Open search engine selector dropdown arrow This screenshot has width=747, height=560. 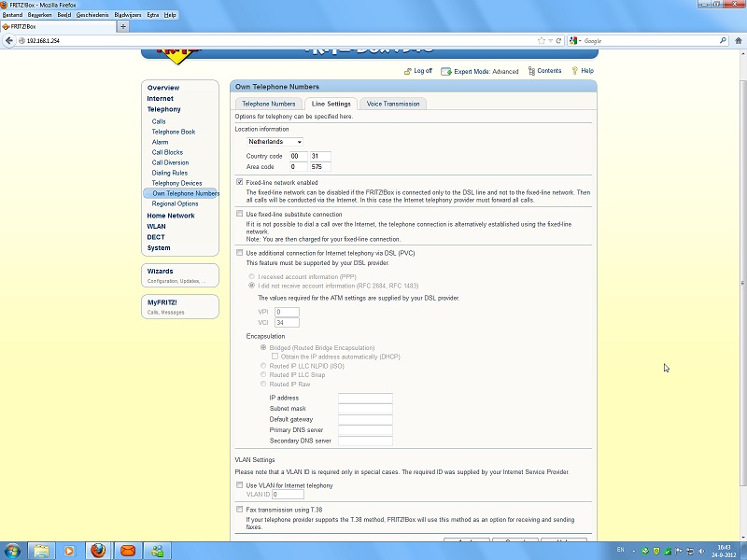pyautogui.click(x=580, y=40)
